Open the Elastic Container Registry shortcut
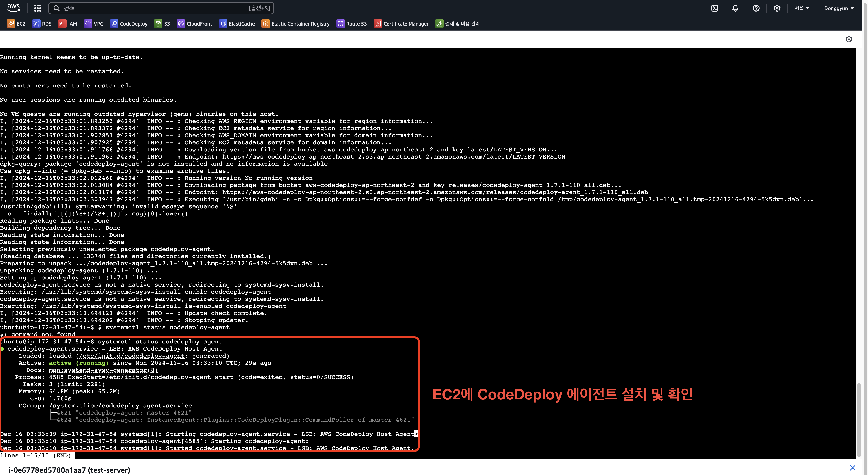 [296, 24]
